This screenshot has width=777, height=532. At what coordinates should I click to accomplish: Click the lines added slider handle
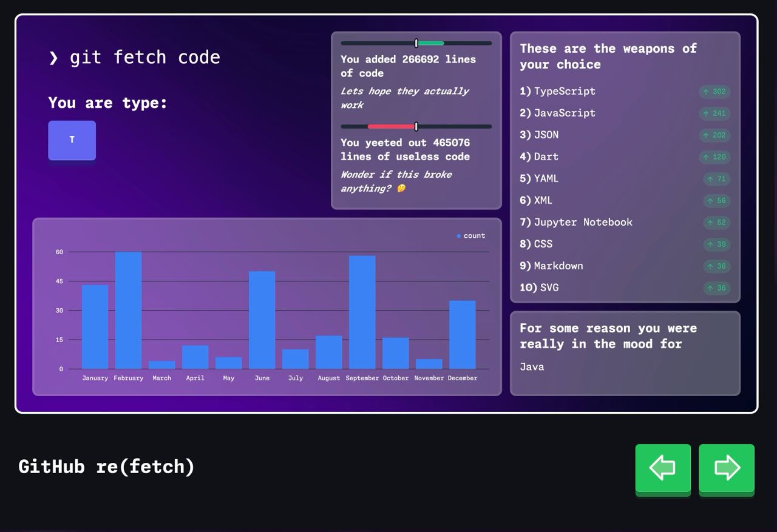416,43
